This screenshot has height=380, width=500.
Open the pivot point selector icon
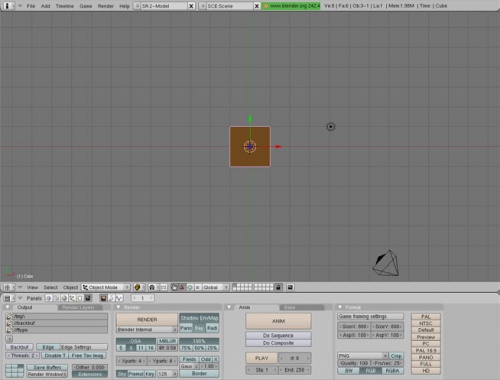(x=153, y=287)
